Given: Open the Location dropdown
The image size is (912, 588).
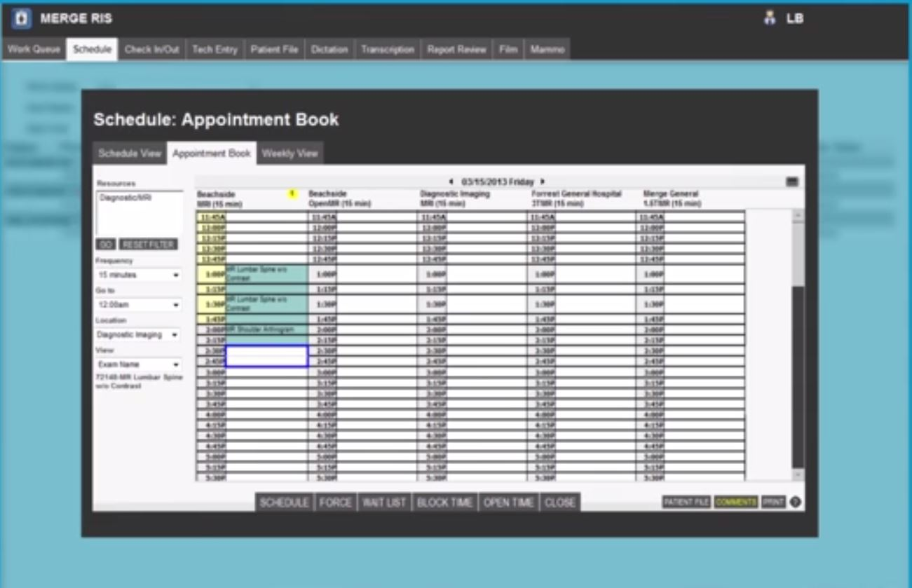Looking at the screenshot, I should click(139, 335).
